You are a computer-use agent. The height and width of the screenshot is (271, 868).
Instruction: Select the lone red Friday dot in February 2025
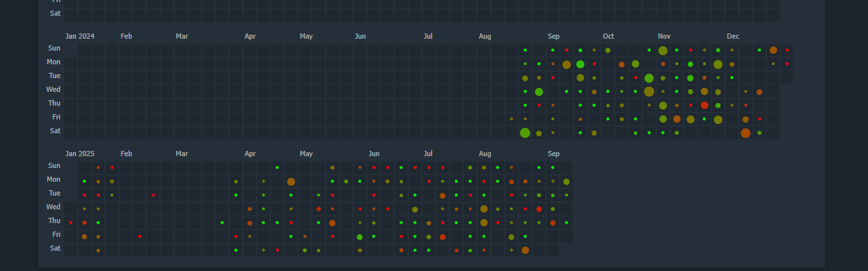140,236
